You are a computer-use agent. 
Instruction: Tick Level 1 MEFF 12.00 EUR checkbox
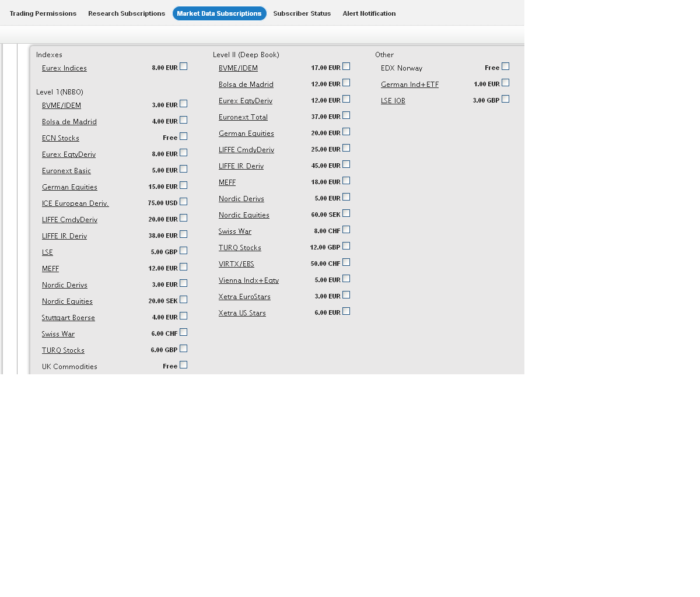tap(184, 267)
